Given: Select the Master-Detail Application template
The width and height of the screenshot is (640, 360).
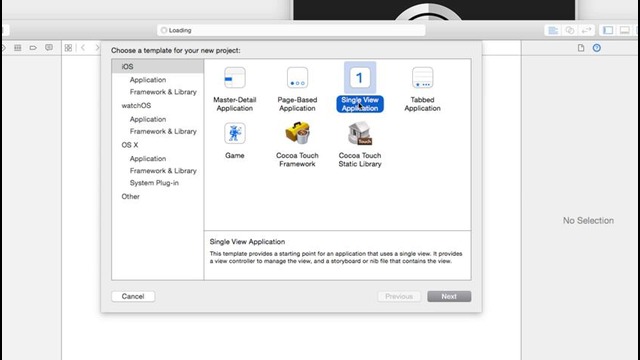Looking at the screenshot, I should tap(235, 89).
